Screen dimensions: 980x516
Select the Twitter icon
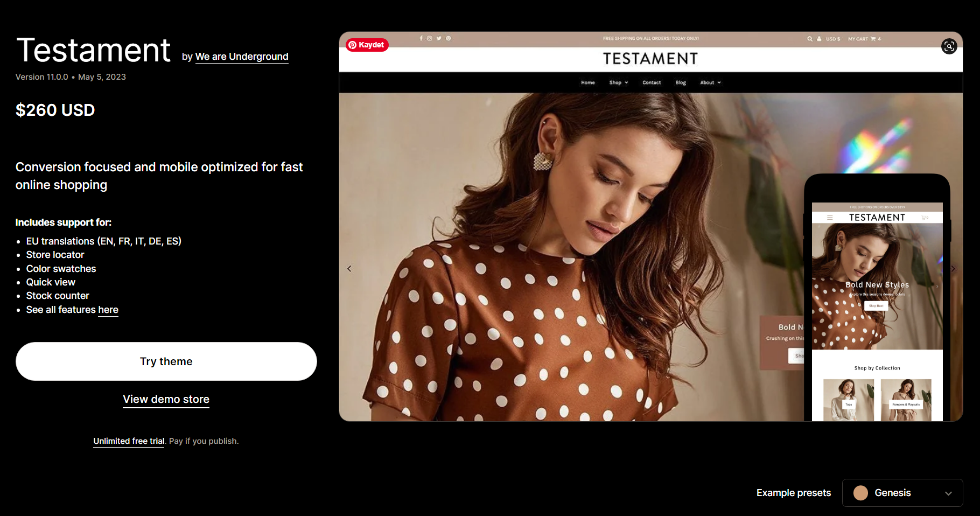click(x=439, y=38)
